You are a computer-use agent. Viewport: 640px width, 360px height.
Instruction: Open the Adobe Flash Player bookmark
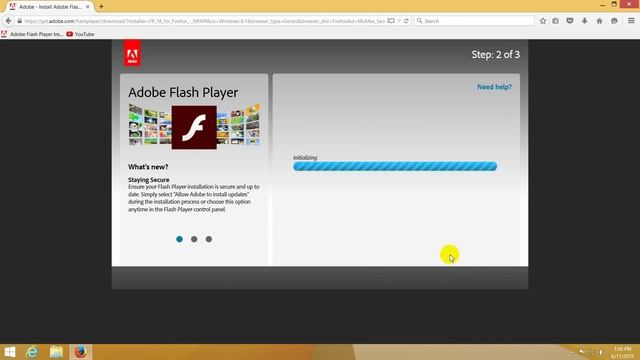pyautogui.click(x=33, y=34)
